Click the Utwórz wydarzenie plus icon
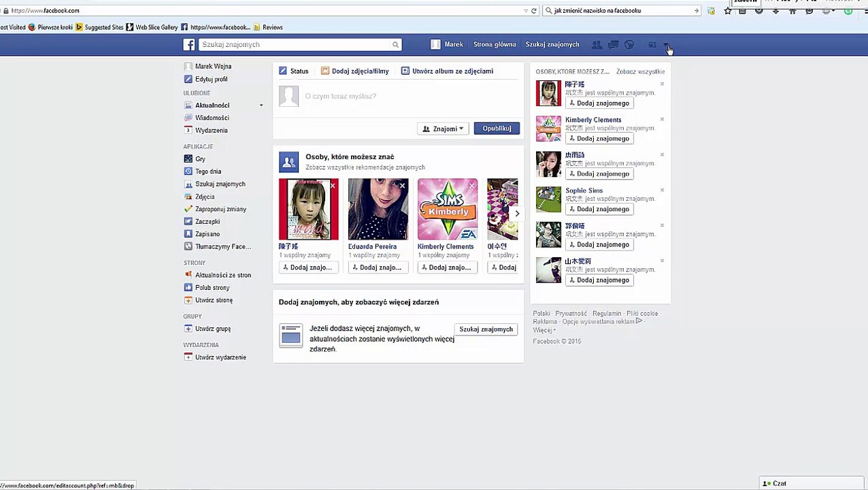The width and height of the screenshot is (868, 490). point(188,357)
